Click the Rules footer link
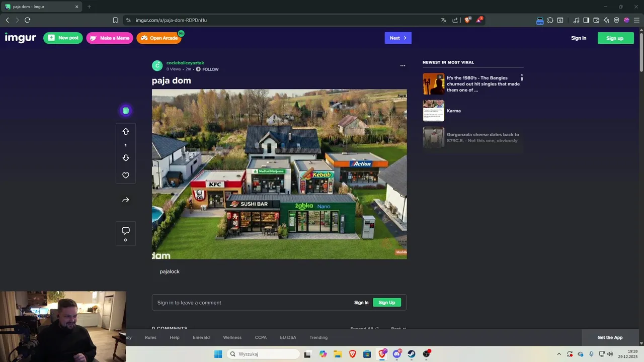 [150, 337]
